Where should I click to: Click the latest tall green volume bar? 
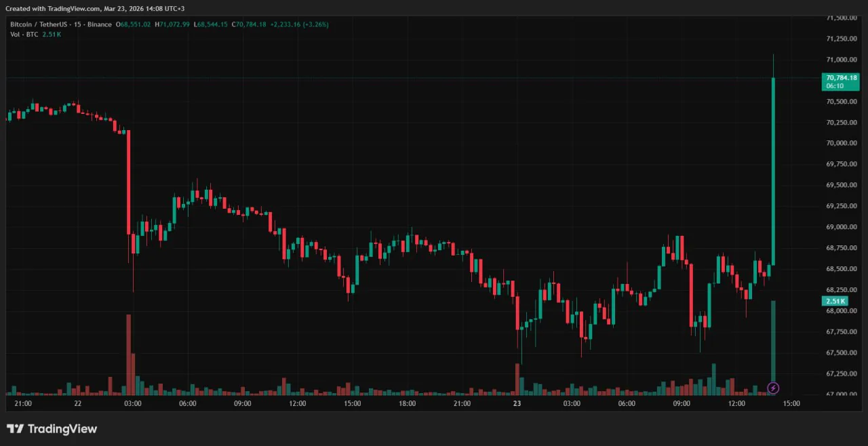pos(773,342)
